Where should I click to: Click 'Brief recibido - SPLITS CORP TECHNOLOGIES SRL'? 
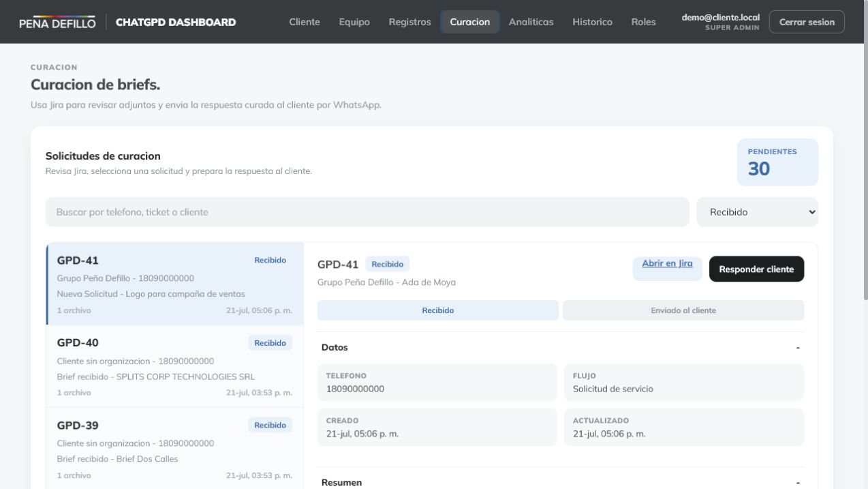[x=156, y=376]
